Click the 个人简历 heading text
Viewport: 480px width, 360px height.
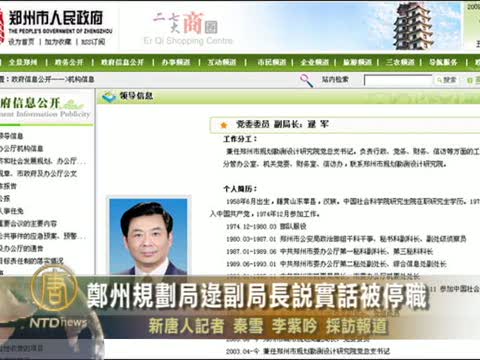tap(240, 189)
